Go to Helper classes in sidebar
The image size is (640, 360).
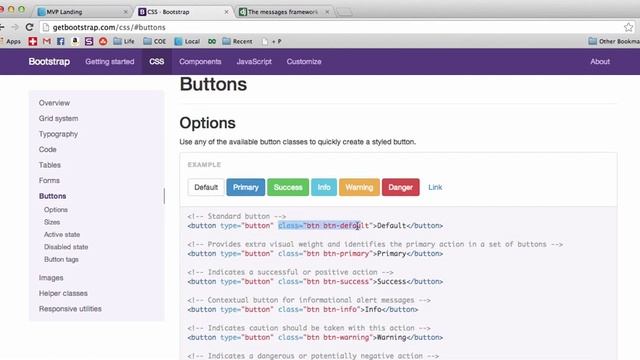[63, 293]
